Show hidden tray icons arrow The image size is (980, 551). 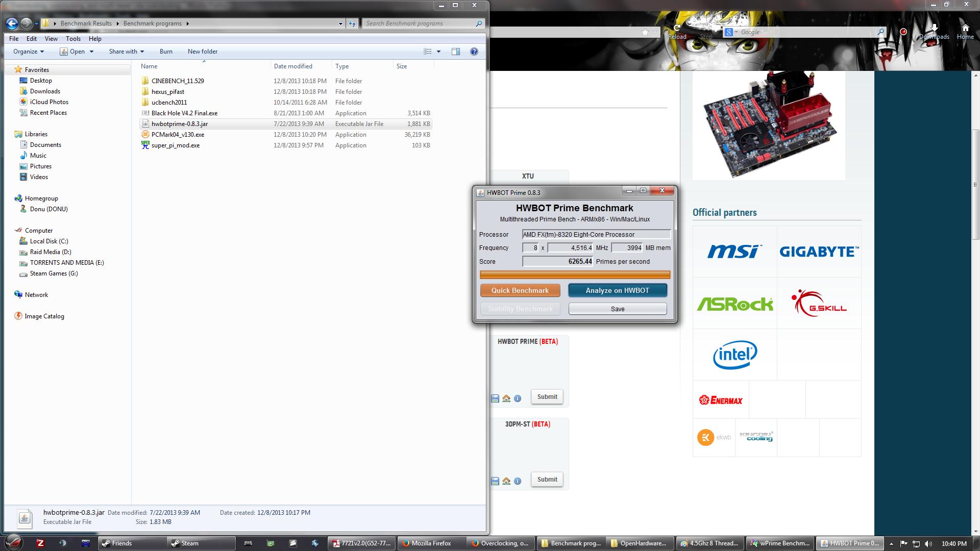click(891, 544)
